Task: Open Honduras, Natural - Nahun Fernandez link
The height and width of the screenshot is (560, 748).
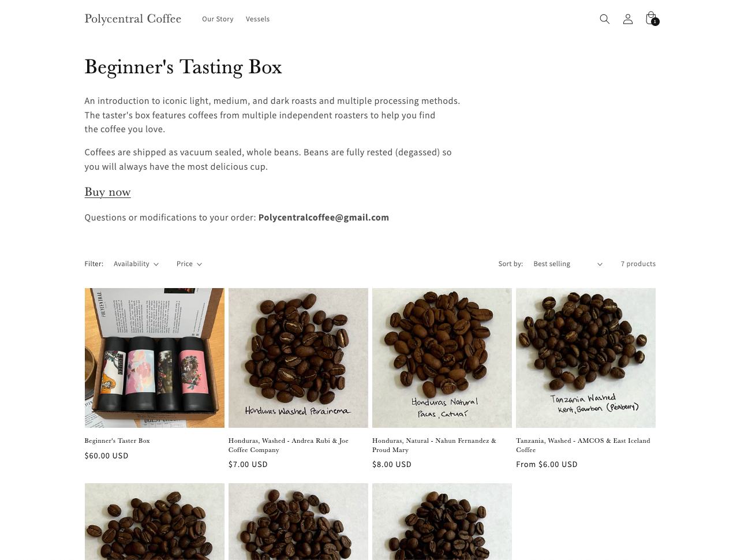Action: [x=434, y=445]
